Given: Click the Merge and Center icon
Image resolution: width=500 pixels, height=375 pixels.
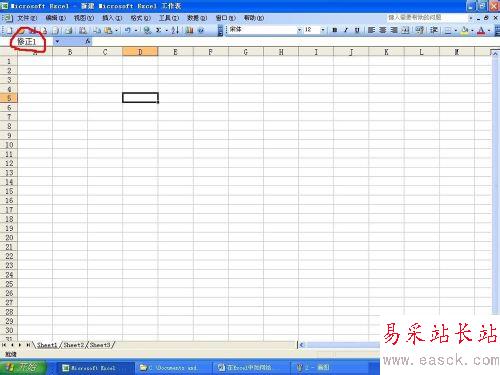Looking at the screenshot, I should click(x=405, y=30).
